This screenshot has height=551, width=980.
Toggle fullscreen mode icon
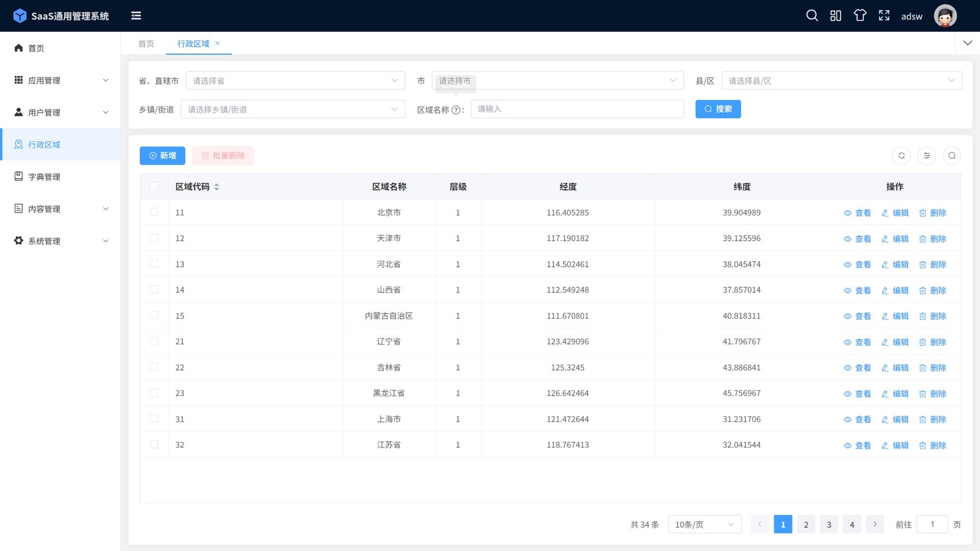884,16
